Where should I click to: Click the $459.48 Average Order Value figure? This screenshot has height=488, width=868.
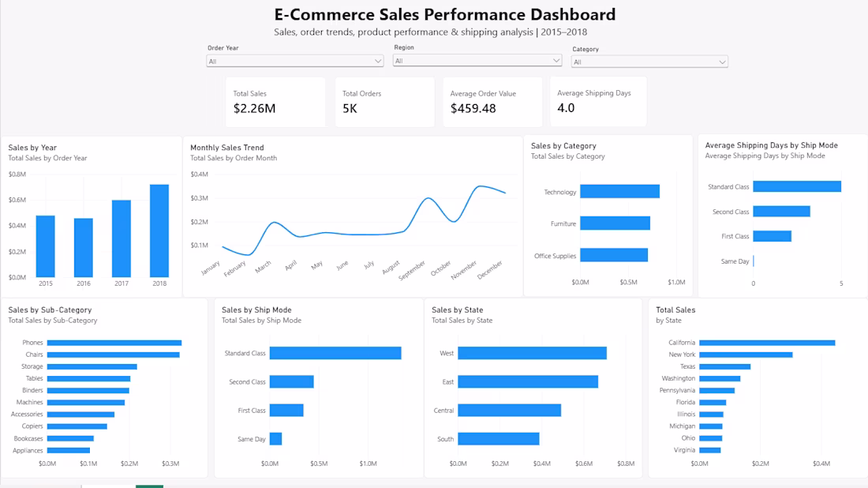[x=473, y=108]
